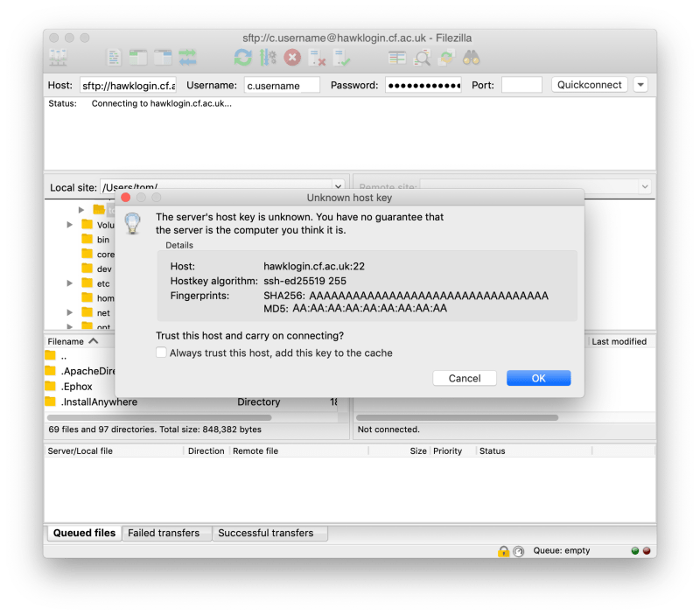
Task: Sort by Last modified column header
Action: [x=619, y=341]
